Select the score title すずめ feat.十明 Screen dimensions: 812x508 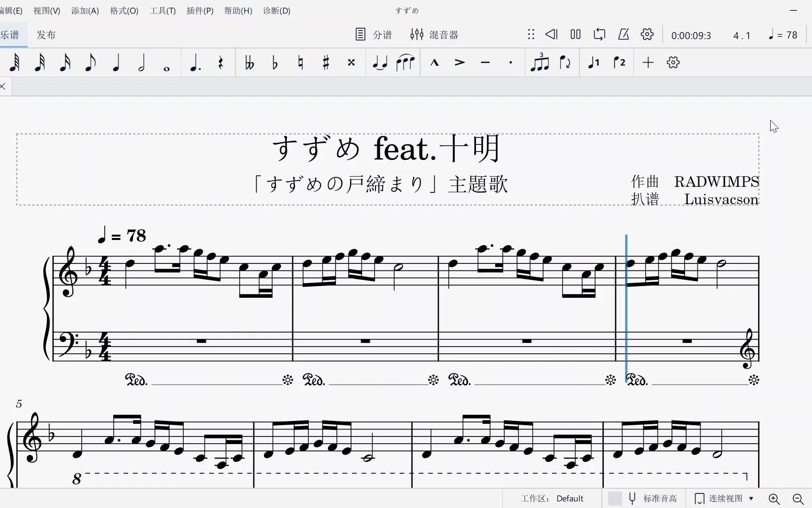click(386, 148)
